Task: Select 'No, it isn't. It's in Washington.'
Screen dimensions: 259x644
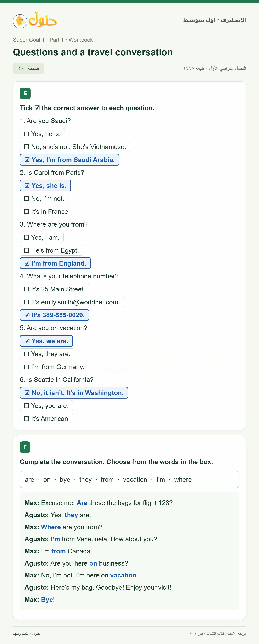Action: 74,393
